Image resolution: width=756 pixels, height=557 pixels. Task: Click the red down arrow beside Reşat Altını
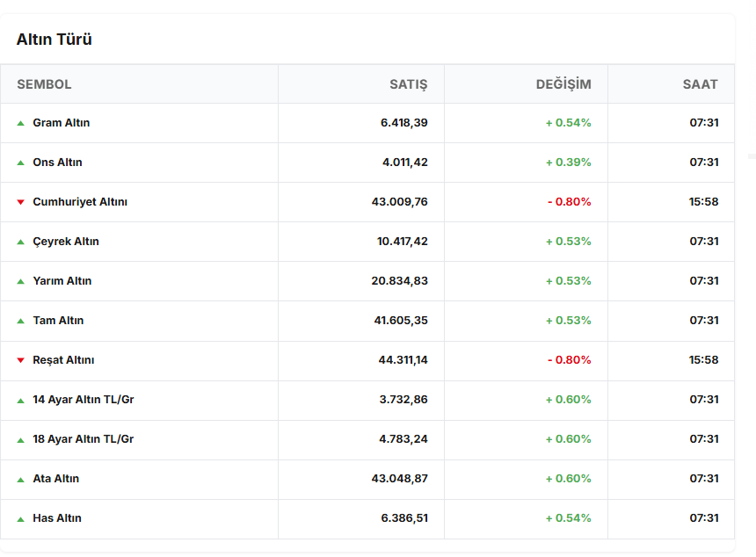click(21, 360)
